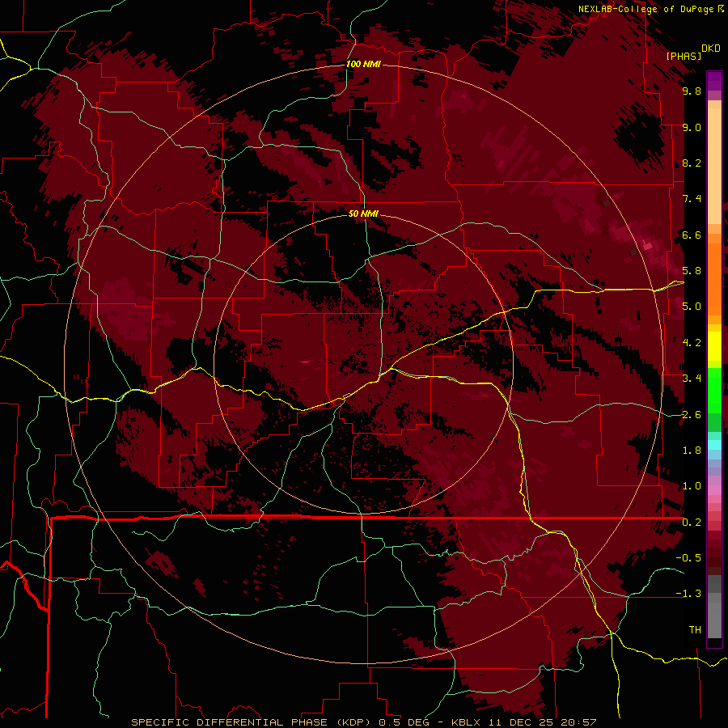Click the 1.8 value on the scale
Image resolution: width=728 pixels, height=728 pixels.
[x=692, y=451]
